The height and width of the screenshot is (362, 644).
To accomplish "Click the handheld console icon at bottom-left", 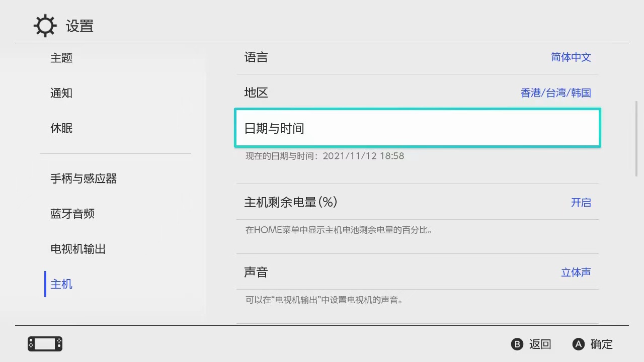I will click(x=45, y=344).
